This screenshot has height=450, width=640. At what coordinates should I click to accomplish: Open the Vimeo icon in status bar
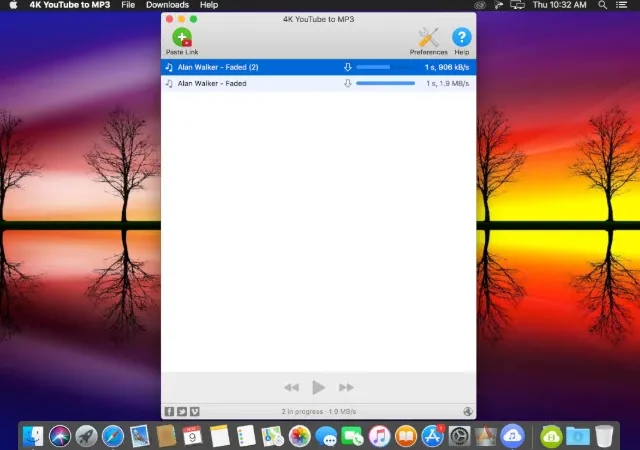195,411
